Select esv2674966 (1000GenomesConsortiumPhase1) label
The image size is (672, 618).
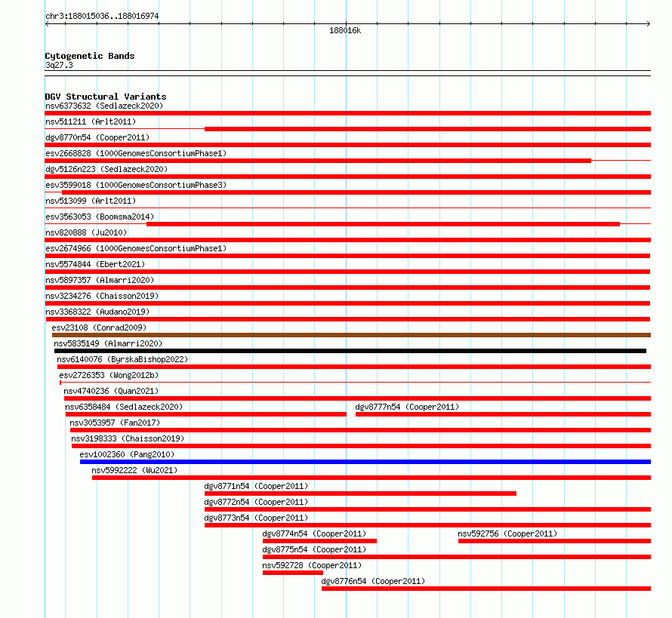coord(136,248)
